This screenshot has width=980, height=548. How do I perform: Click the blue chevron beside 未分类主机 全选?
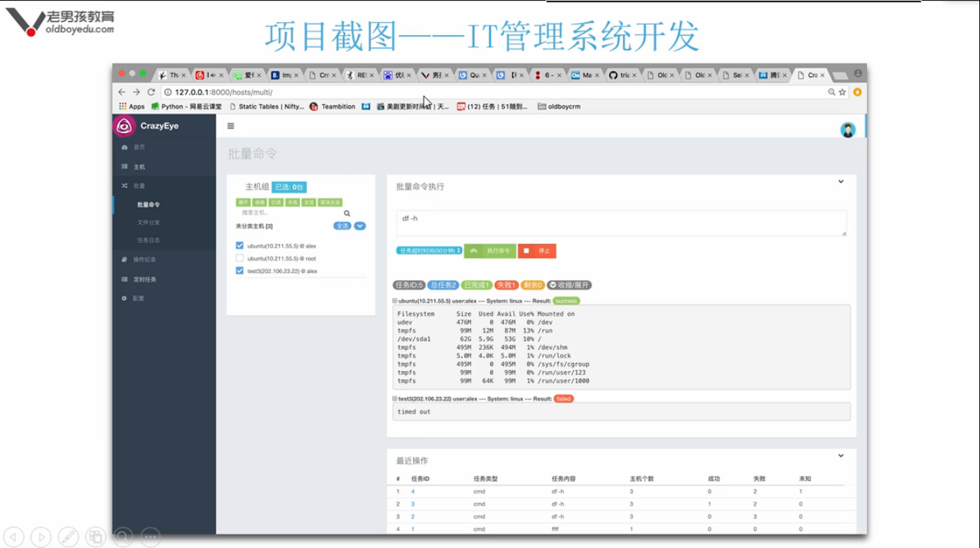click(360, 226)
